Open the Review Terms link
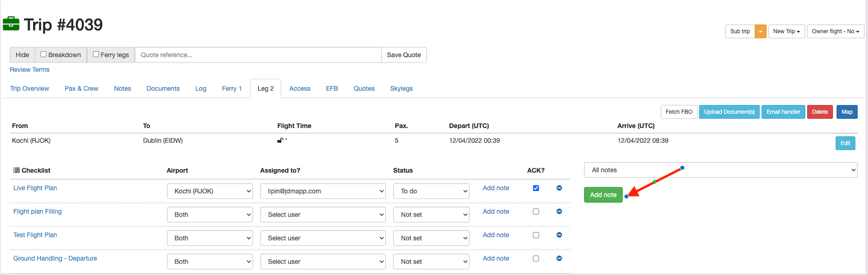The width and height of the screenshot is (868, 275). tap(30, 70)
